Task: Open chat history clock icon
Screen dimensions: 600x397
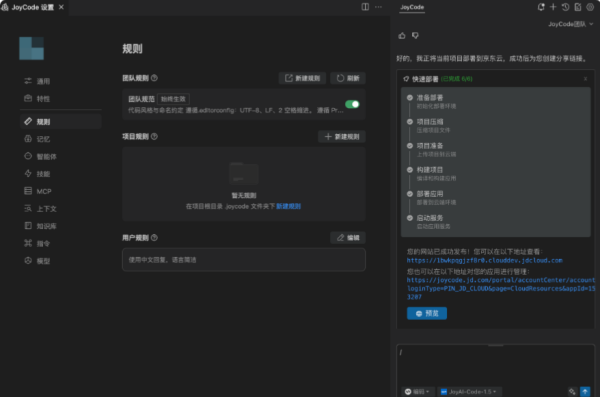Action: point(565,7)
